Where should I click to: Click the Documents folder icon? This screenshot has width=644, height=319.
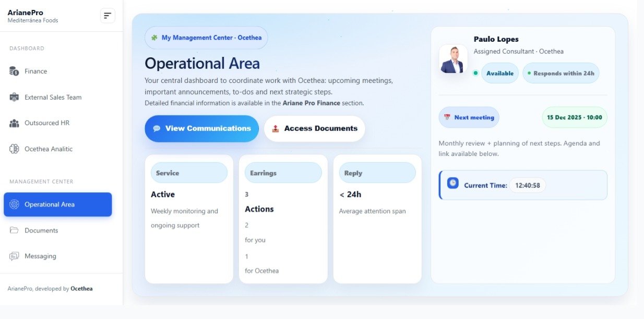tap(14, 230)
